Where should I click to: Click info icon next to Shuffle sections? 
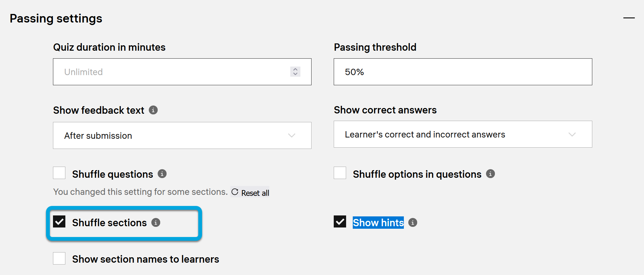(156, 222)
